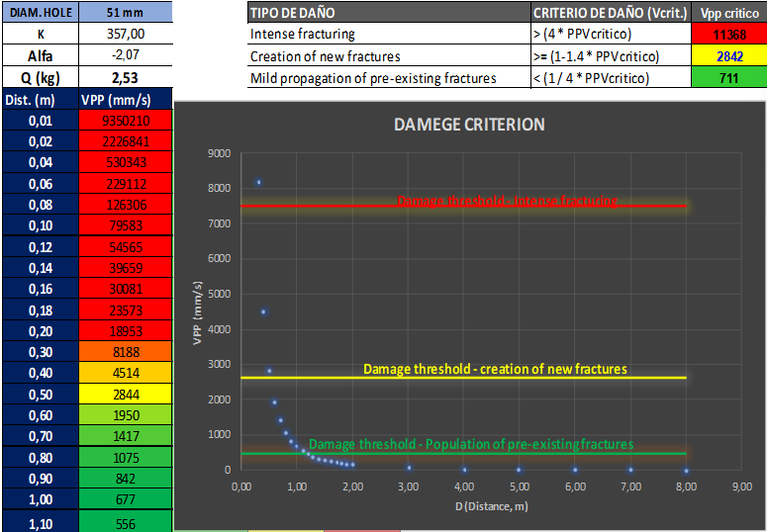Select the Damage threshold - Intense fracturing label
This screenshot has height=532, width=767.
(x=507, y=201)
